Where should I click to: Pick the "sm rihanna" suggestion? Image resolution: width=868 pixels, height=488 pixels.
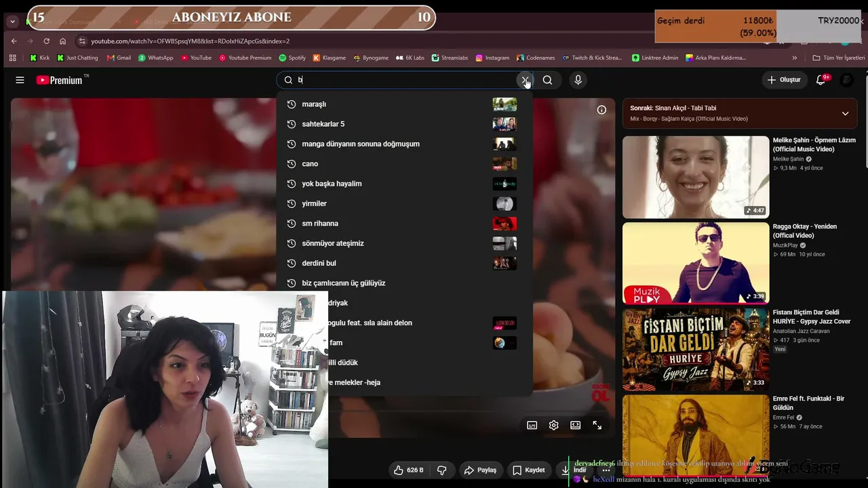coord(404,224)
